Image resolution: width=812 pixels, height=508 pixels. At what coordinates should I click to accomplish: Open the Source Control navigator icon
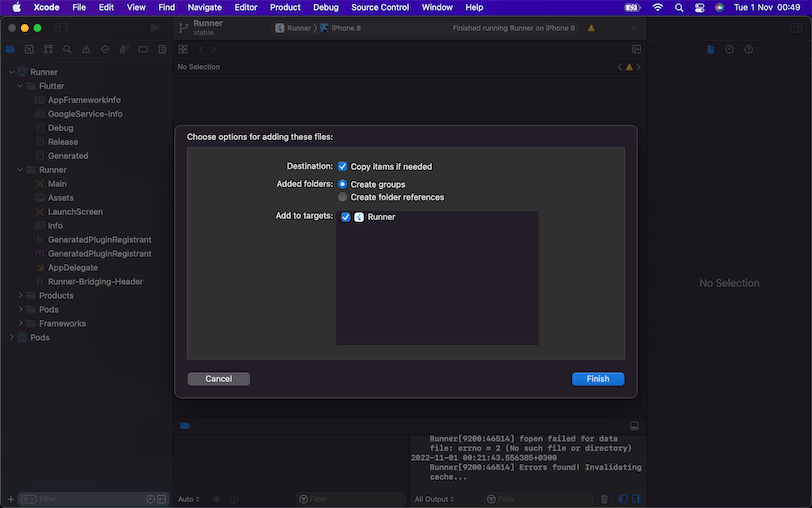[x=29, y=49]
